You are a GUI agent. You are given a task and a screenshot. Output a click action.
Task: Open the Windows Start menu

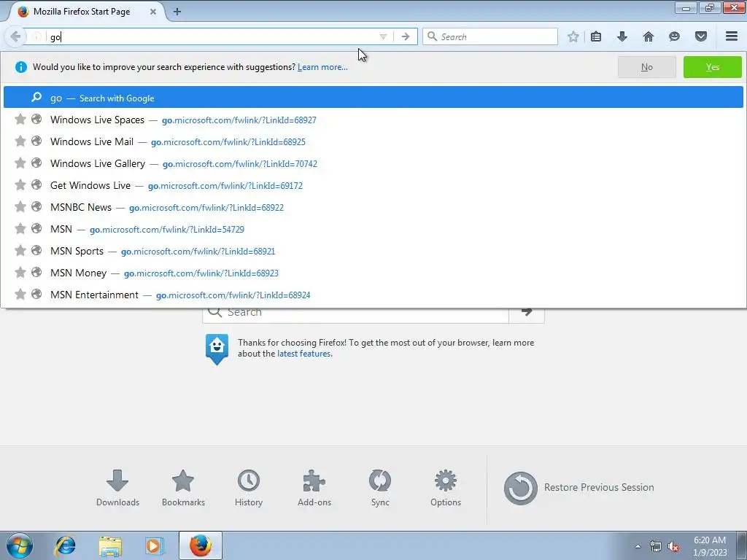click(20, 545)
